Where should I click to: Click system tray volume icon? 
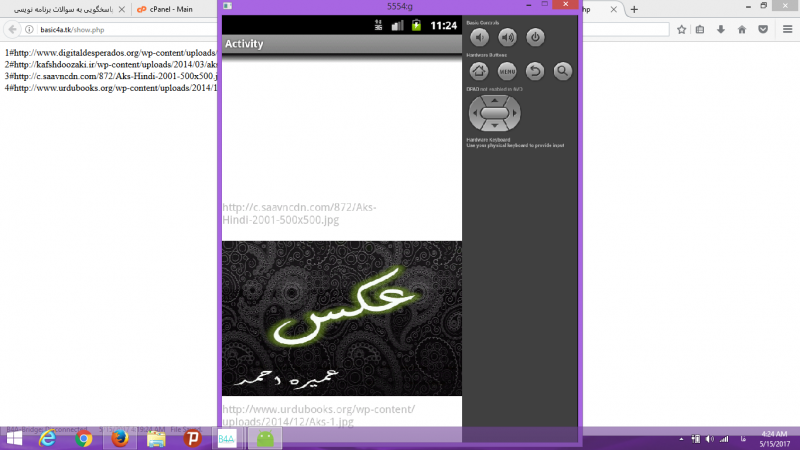coord(710,439)
